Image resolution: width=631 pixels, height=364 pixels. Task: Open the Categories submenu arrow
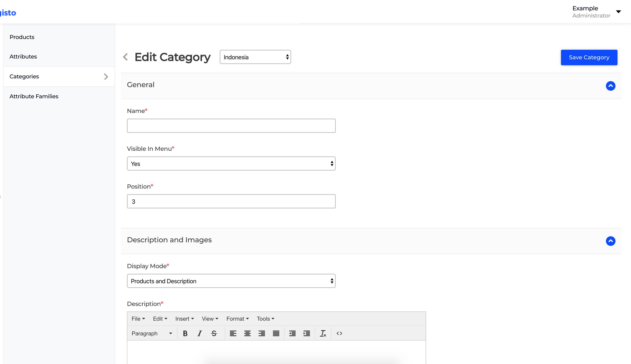[106, 77]
